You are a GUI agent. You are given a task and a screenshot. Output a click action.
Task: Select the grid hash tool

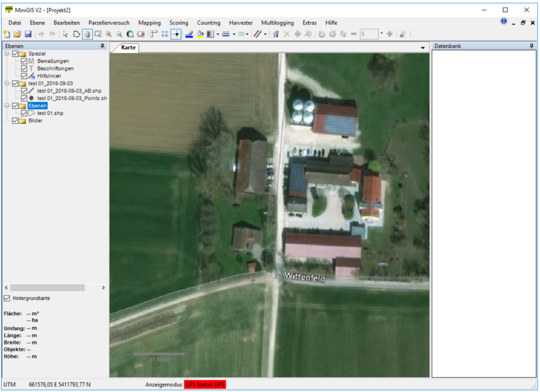[165, 34]
